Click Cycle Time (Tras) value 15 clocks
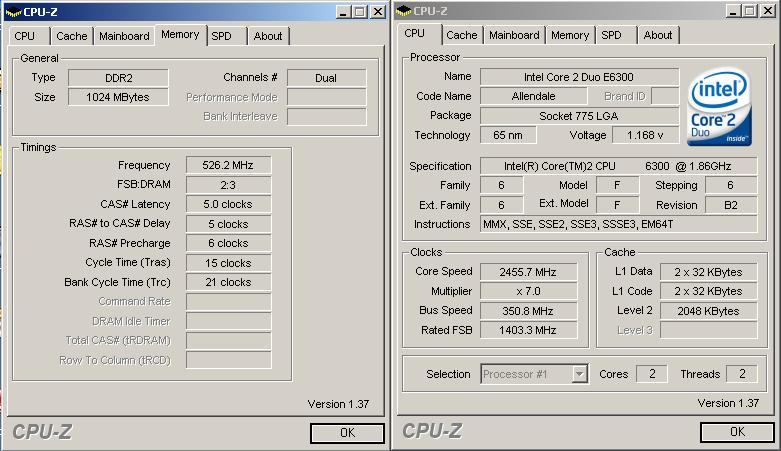The image size is (781, 451). pos(228,263)
